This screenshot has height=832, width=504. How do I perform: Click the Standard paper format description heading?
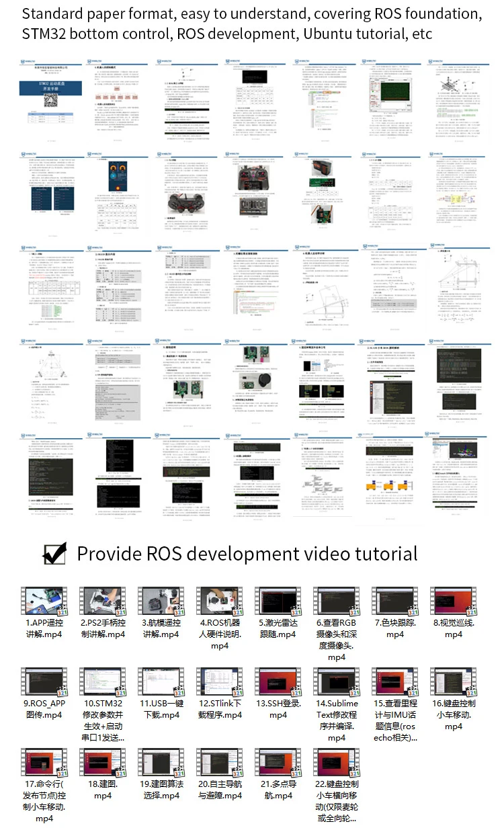click(x=251, y=24)
